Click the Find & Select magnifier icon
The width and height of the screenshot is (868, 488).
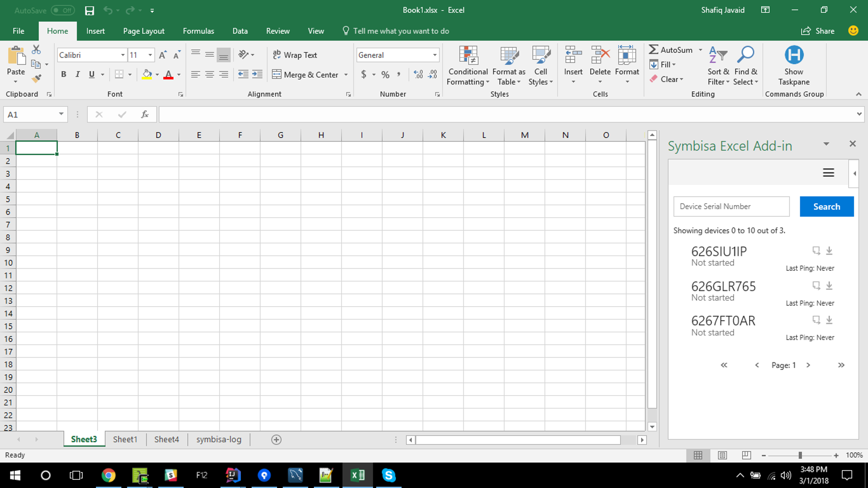(x=745, y=55)
